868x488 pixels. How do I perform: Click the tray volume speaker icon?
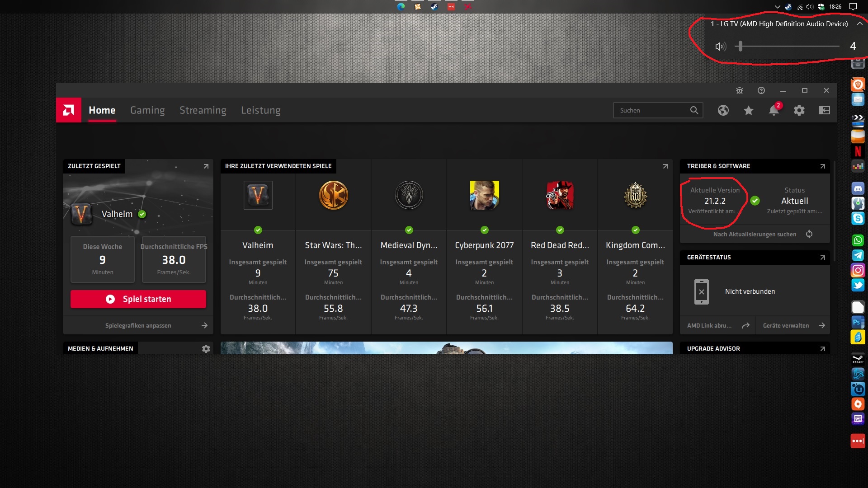coord(810,7)
